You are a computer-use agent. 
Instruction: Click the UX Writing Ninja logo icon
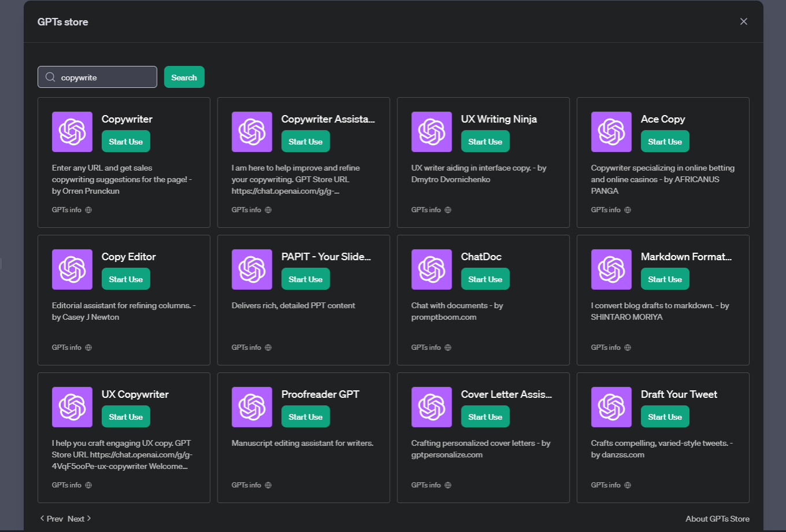[x=431, y=132]
